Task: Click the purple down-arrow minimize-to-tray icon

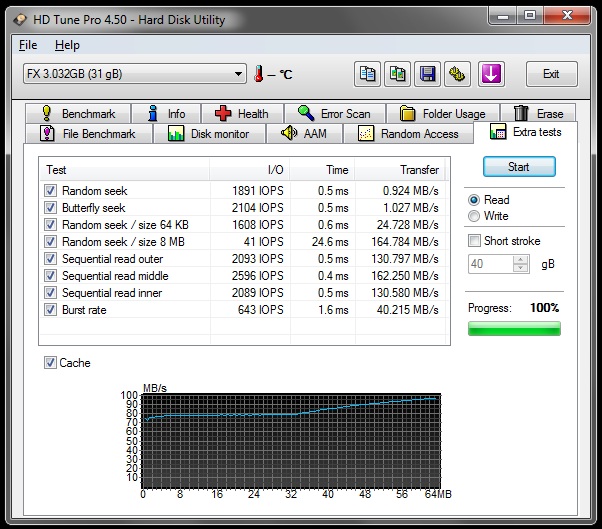Action: tap(491, 74)
